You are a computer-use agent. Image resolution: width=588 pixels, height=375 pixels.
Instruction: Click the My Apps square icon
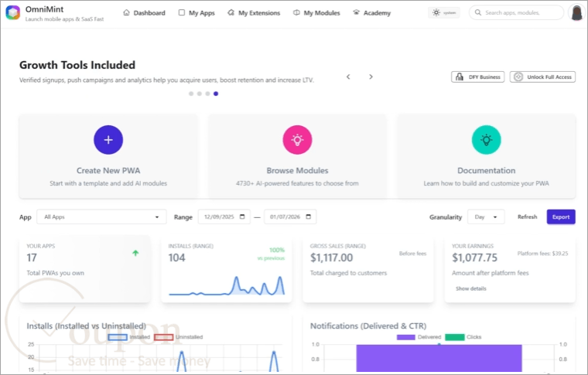coord(182,12)
